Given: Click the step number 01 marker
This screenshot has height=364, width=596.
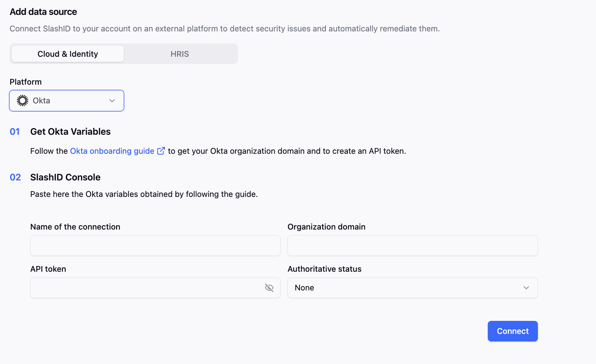Looking at the screenshot, I should [x=15, y=132].
